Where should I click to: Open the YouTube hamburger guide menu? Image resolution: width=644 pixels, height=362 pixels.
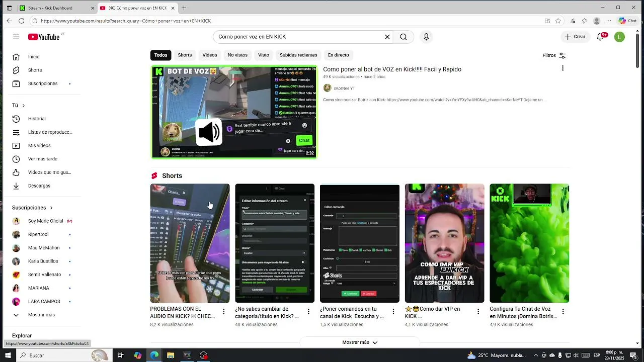click(16, 37)
